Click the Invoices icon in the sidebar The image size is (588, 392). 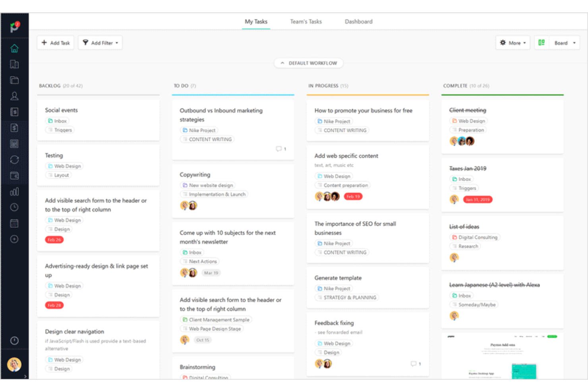[14, 112]
